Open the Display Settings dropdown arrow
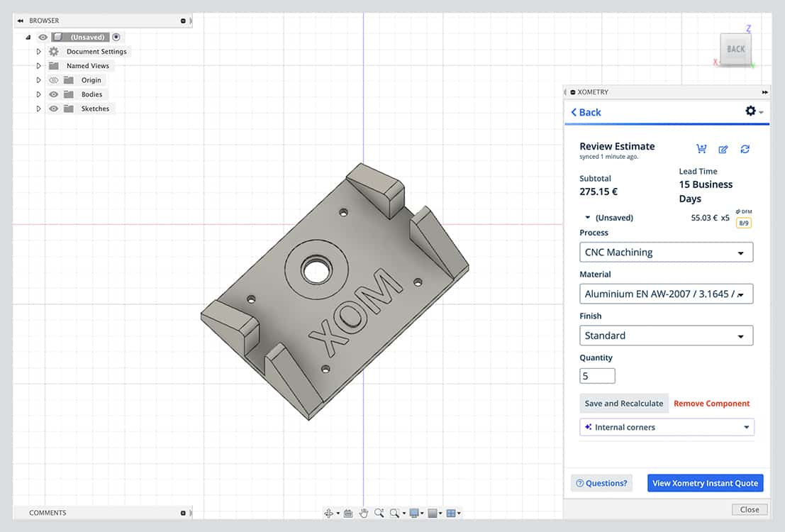Screen dimensions: 785x532 (422, 514)
